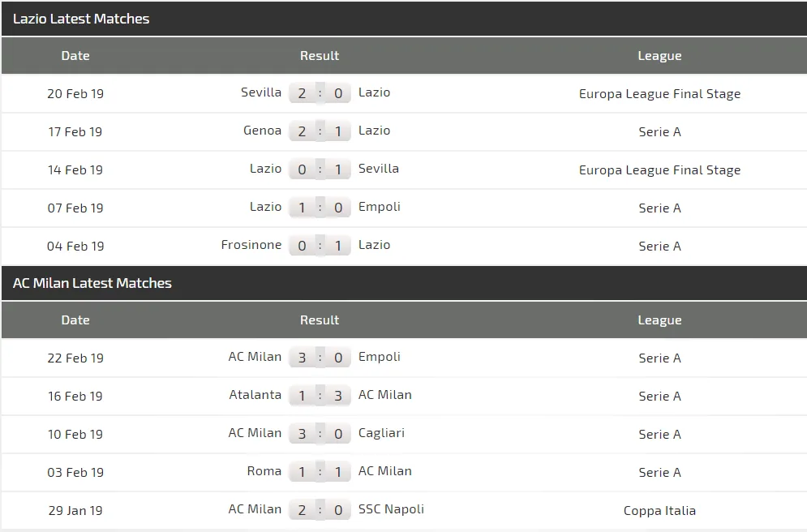The image size is (807, 532).
Task: Click the Sevilla 2:0 Lazio score
Action: [x=320, y=93]
